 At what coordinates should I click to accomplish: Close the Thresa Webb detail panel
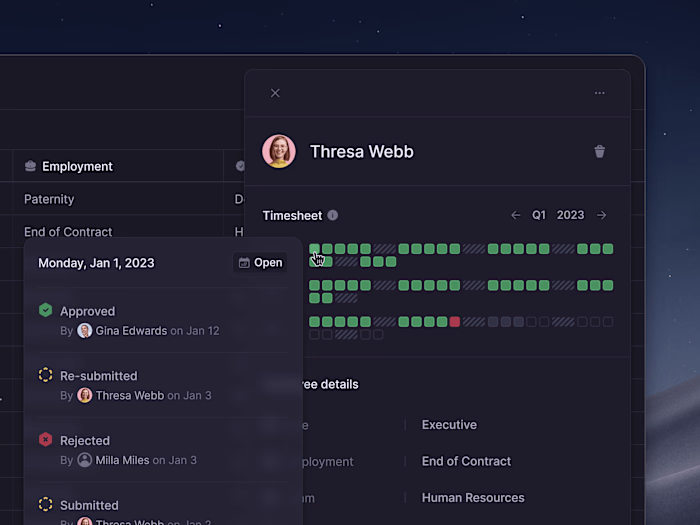275,93
